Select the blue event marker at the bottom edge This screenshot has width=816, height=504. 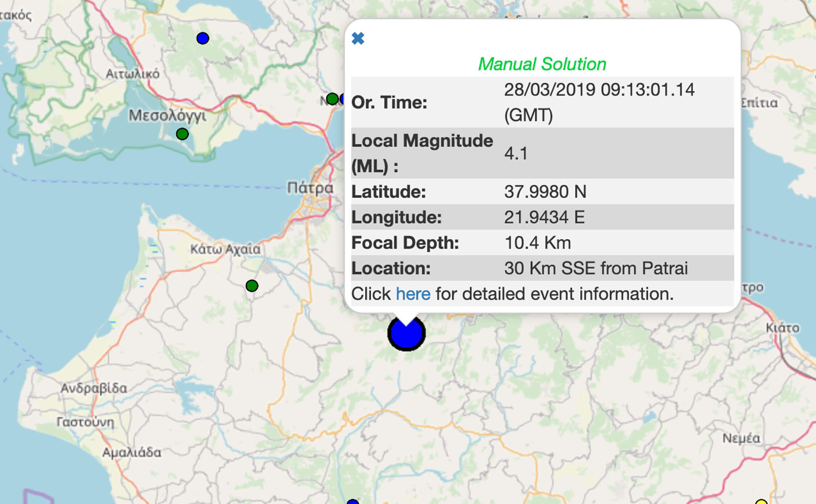pos(353,502)
